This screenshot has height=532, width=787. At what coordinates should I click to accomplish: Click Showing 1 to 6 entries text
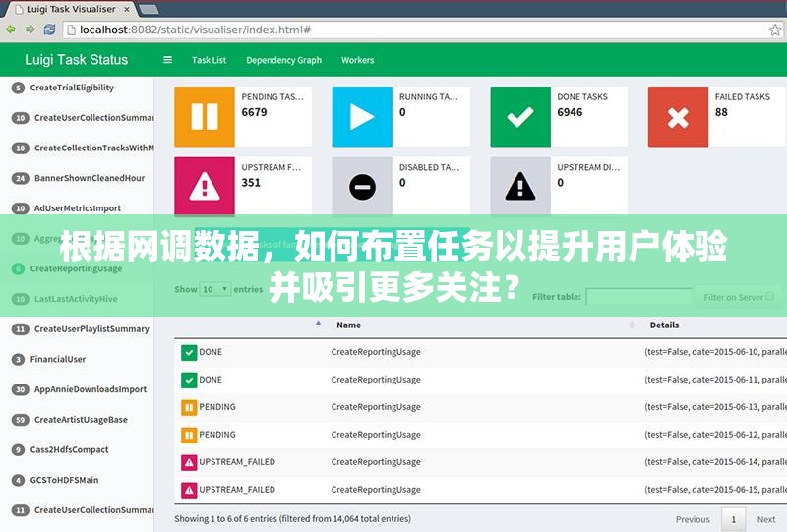[292, 519]
